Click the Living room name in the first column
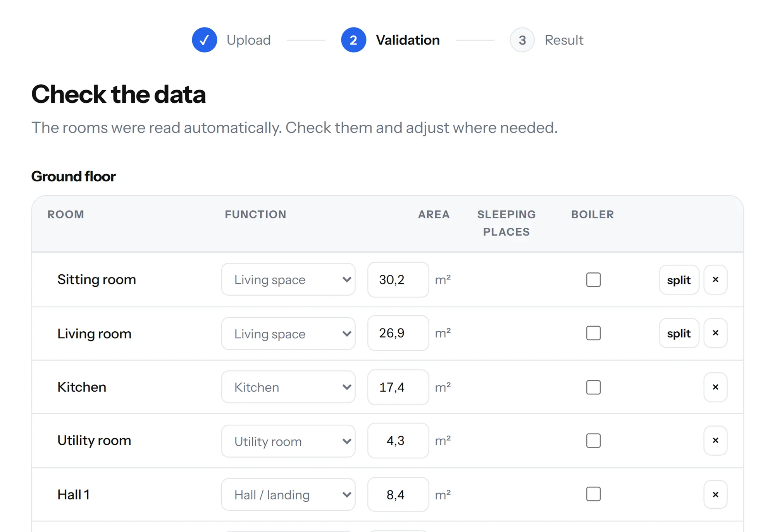775x532 pixels. pos(94,334)
